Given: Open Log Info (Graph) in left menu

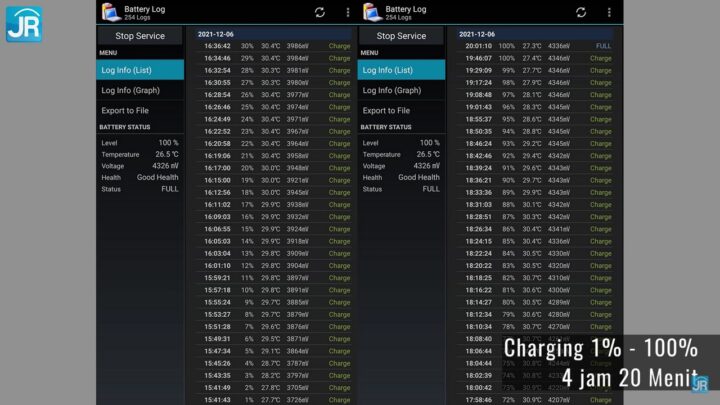Looking at the screenshot, I should pos(140,90).
